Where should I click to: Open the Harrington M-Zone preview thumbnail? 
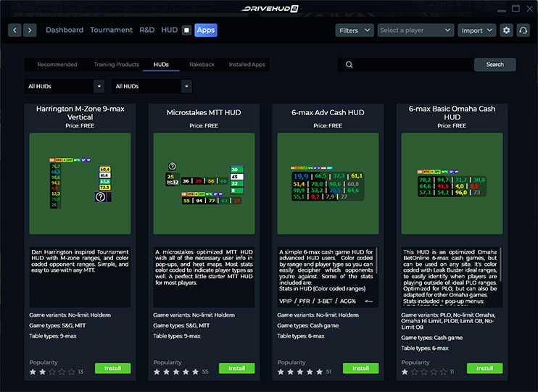click(x=80, y=184)
